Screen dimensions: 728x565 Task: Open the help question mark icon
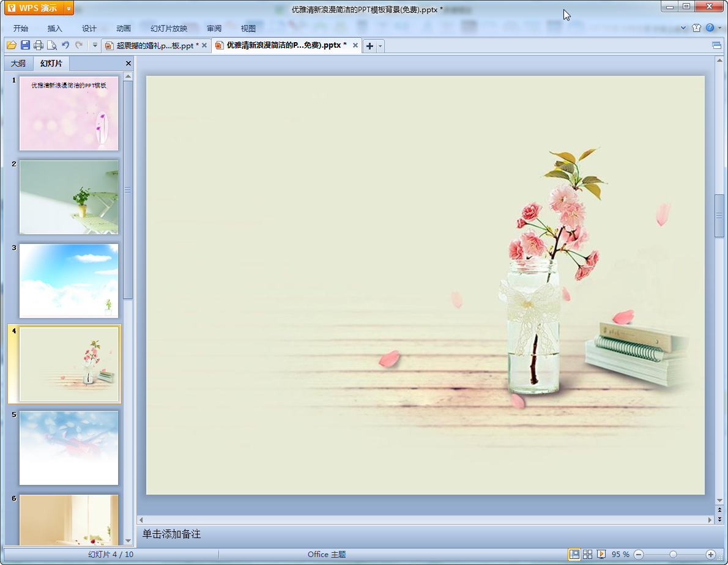click(x=710, y=28)
